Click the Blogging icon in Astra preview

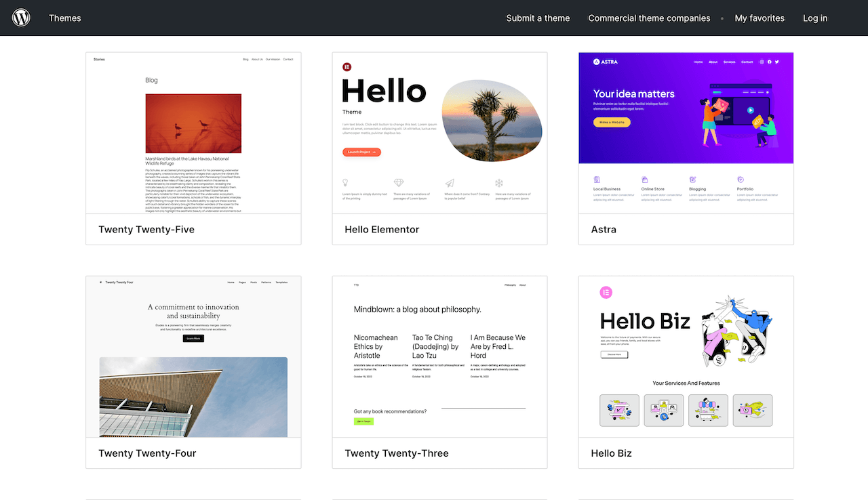tap(692, 180)
